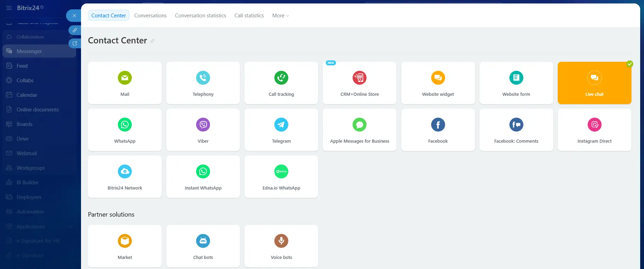Open the Bitrix24 Network card
The height and width of the screenshot is (269, 644).
125,177
